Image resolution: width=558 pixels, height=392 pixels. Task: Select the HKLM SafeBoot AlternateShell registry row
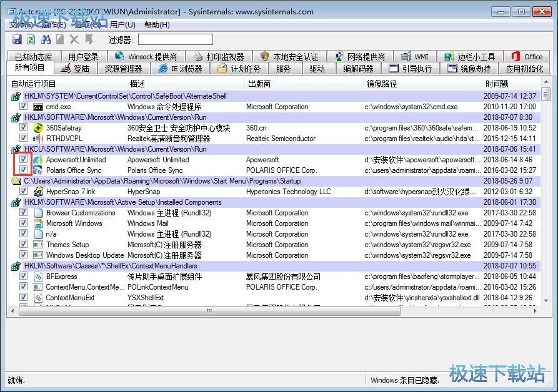[125, 96]
